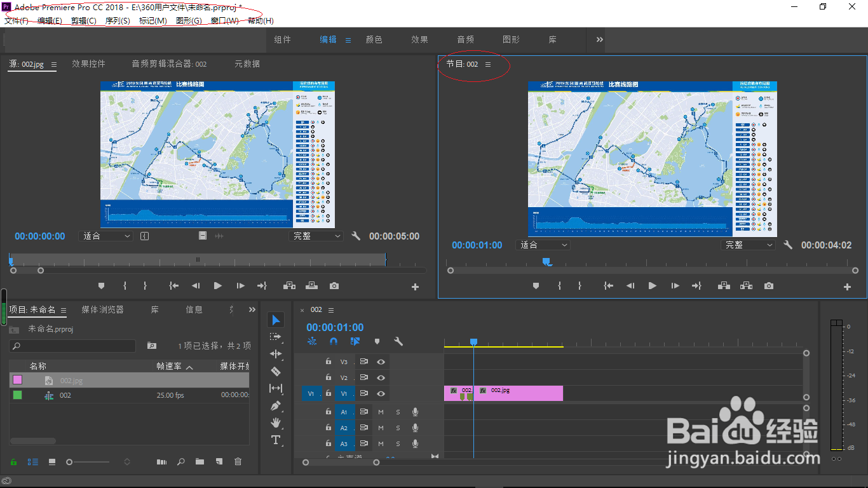
Task: Open the Source monitor zoom level dropdown showing 适合
Action: pos(106,236)
